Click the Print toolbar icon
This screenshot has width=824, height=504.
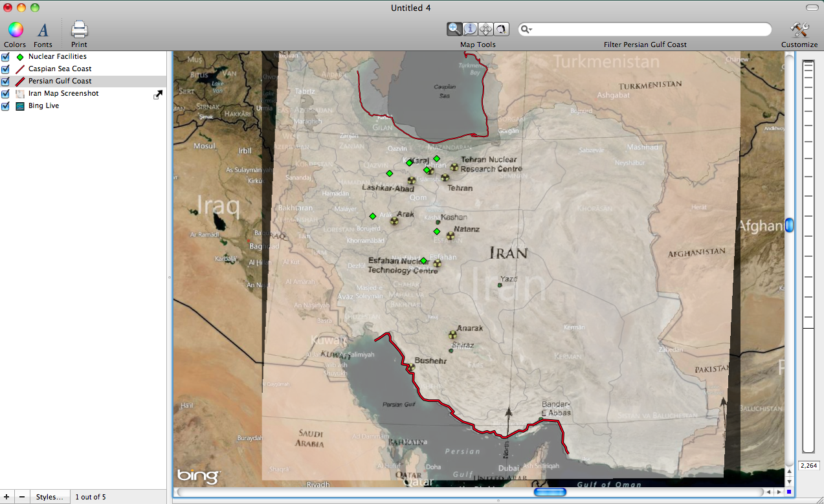78,30
